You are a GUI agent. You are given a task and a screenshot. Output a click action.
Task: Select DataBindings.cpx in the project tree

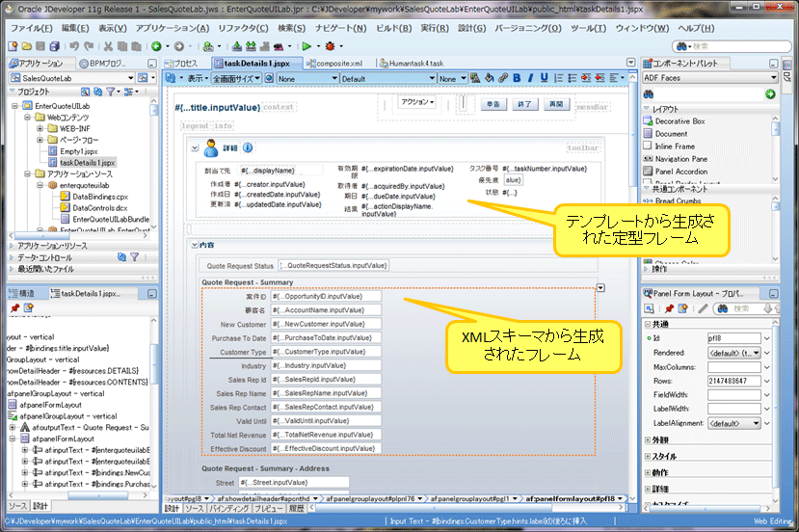[100, 197]
